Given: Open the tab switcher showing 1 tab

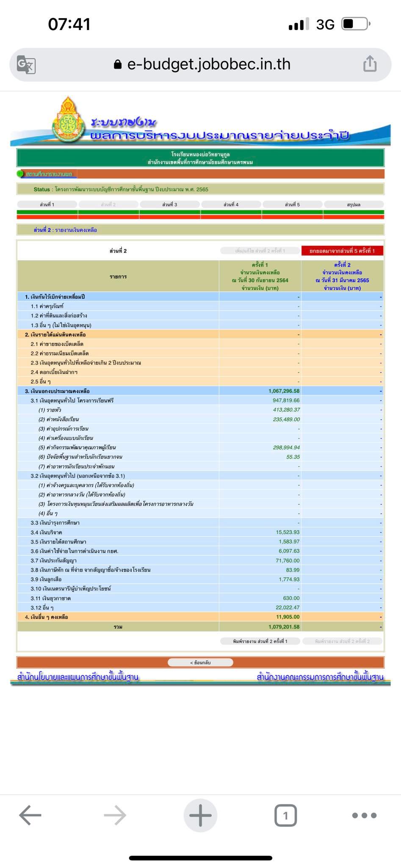Looking at the screenshot, I should (x=285, y=815).
